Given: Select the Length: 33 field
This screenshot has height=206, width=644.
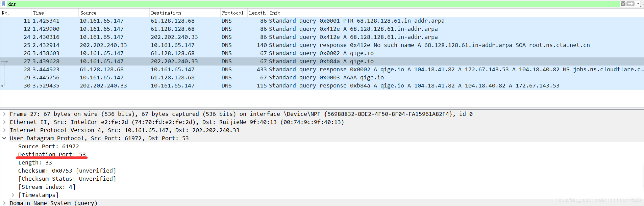Looking at the screenshot, I should coord(35,163).
